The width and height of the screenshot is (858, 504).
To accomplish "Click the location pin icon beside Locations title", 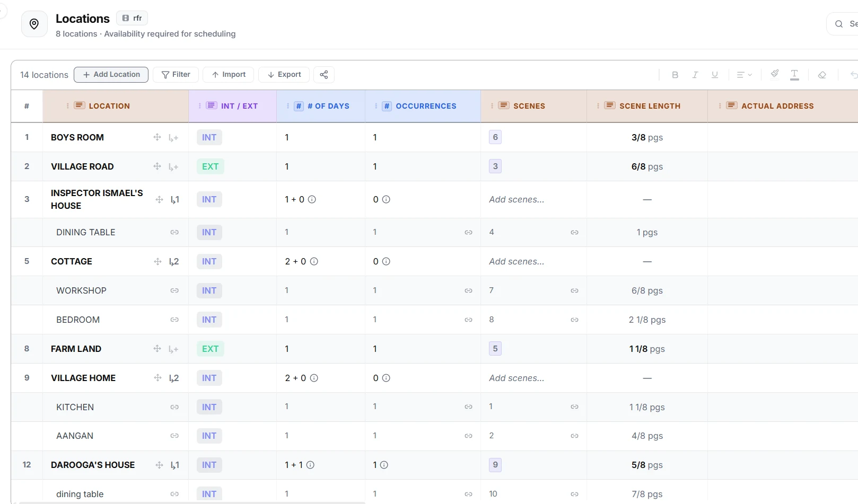I will pos(34,24).
